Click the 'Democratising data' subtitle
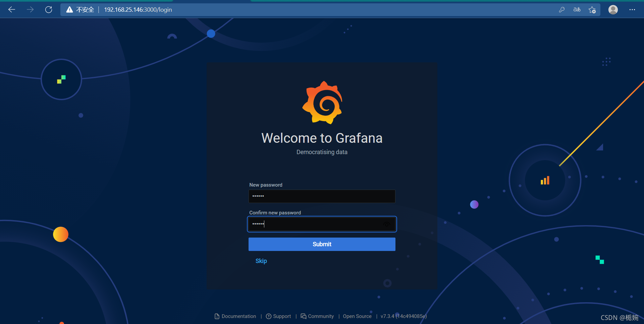644x324 pixels. point(322,152)
